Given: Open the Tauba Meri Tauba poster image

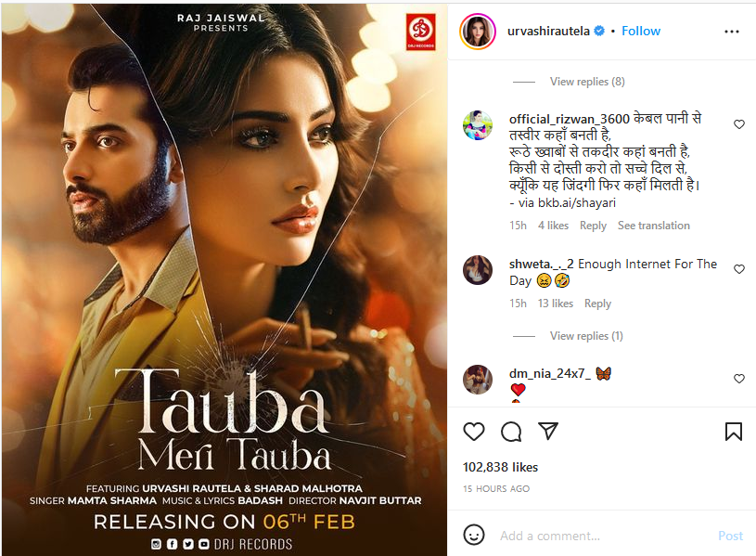Looking at the screenshot, I should pyautogui.click(x=224, y=280).
